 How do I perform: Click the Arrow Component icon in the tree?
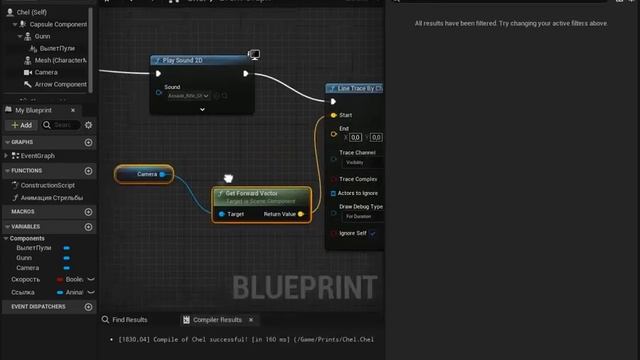(28, 84)
